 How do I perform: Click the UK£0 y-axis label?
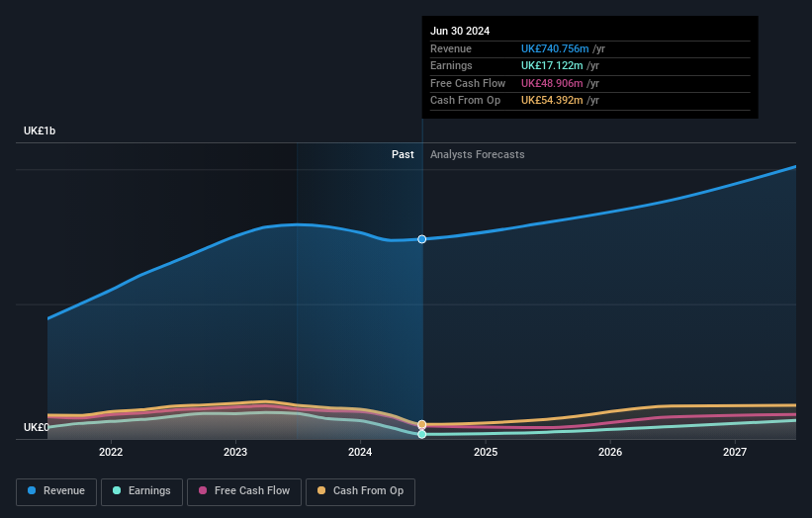(37, 427)
